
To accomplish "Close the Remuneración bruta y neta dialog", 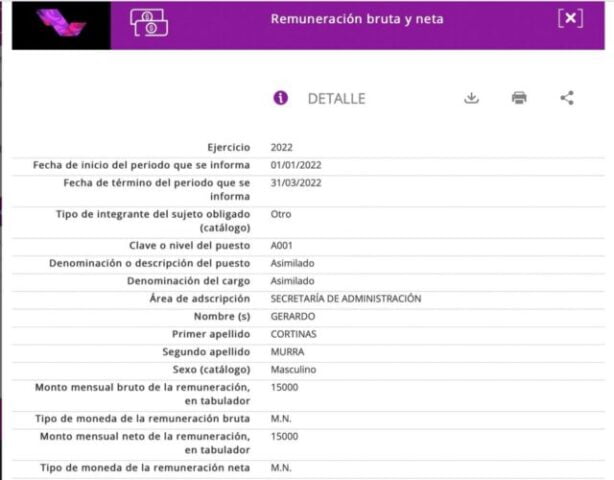I will point(569,19).
